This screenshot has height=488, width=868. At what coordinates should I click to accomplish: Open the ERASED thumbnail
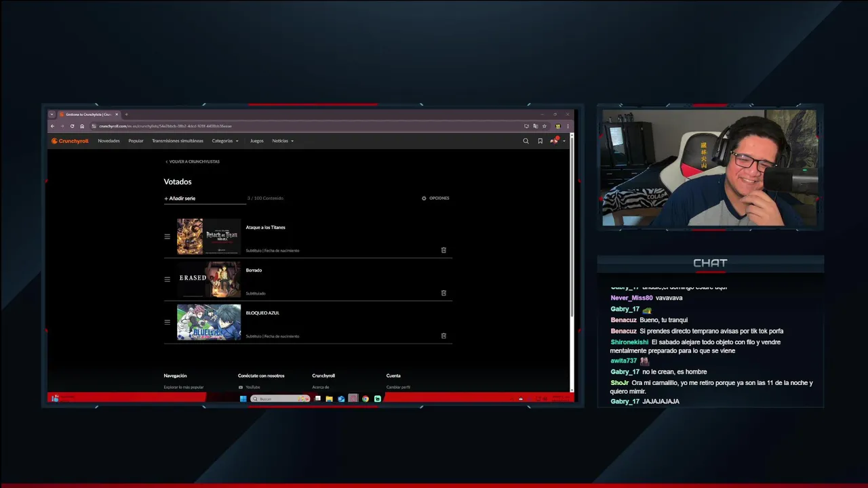coord(209,279)
